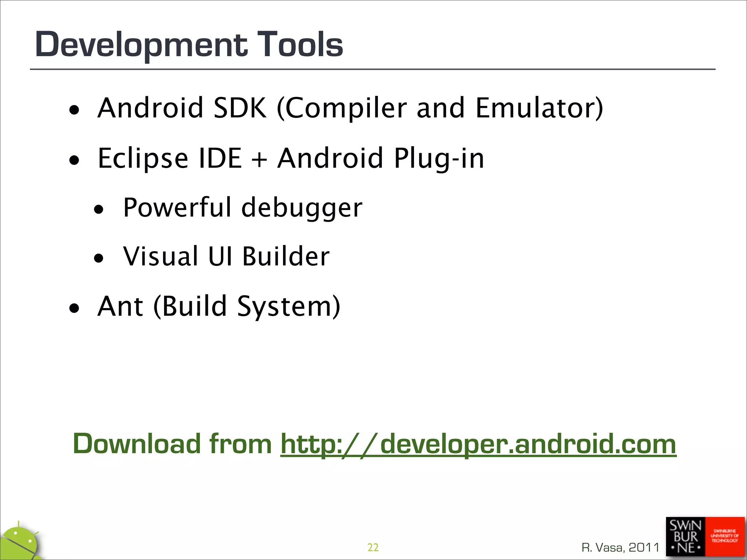This screenshot has width=747, height=560.
Task: Click the slide number 22
Action: pos(373,547)
